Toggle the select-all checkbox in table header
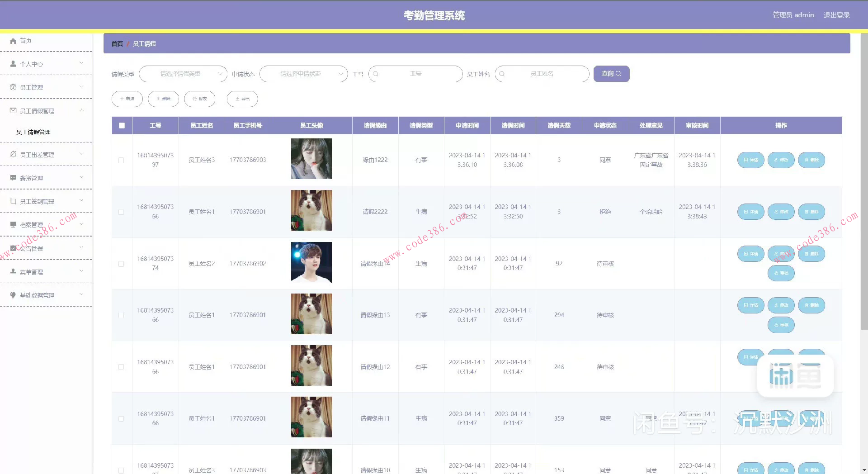 pos(122,126)
